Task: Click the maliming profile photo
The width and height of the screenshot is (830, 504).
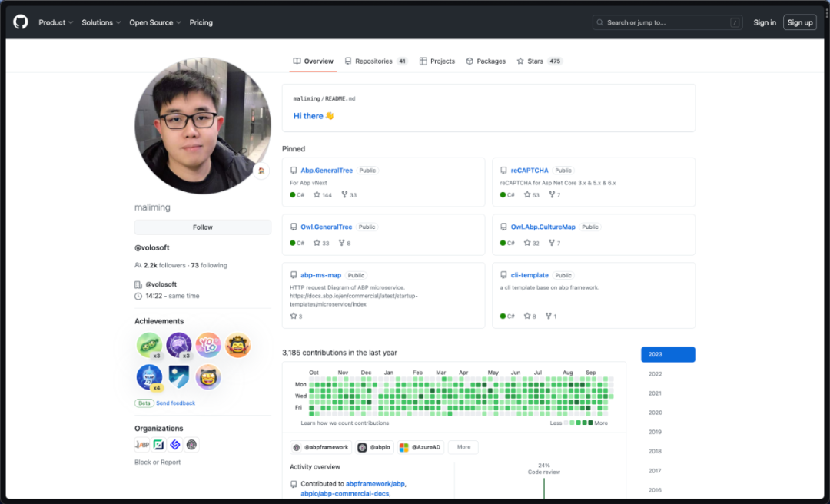Action: click(x=203, y=126)
